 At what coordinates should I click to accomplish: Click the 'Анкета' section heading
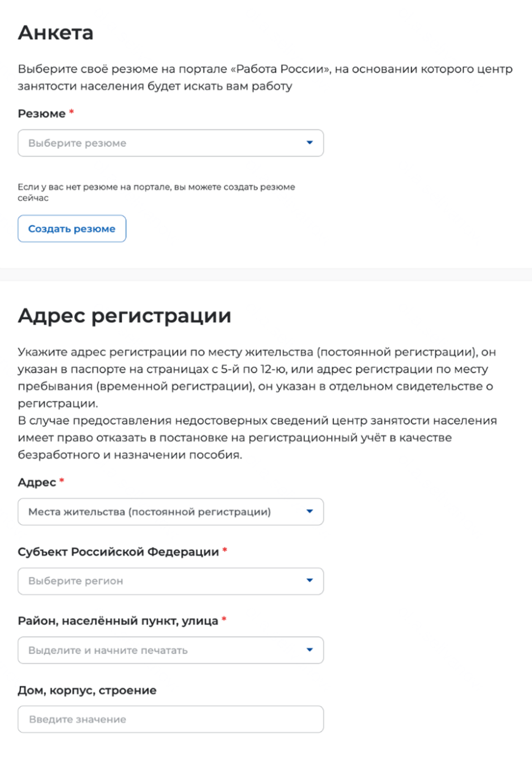(x=55, y=33)
